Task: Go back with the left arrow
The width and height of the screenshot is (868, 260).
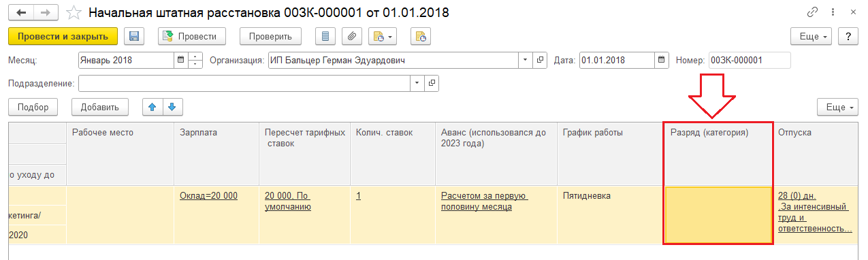Action: click(x=20, y=13)
